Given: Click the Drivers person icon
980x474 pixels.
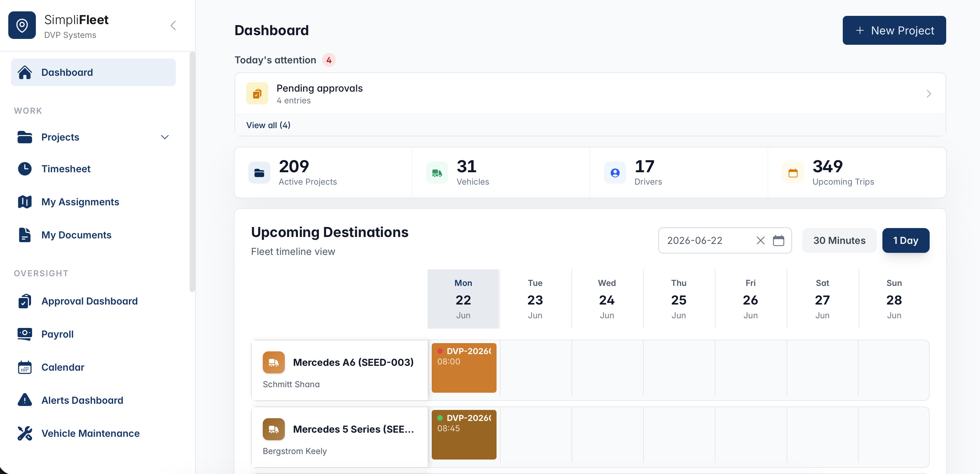Looking at the screenshot, I should [615, 173].
